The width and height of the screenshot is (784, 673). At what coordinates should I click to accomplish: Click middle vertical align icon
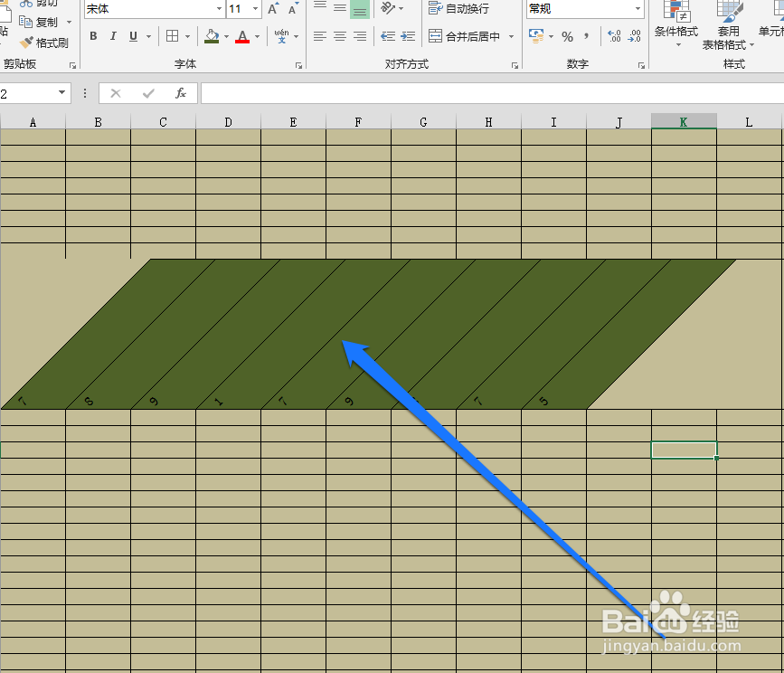[340, 7]
